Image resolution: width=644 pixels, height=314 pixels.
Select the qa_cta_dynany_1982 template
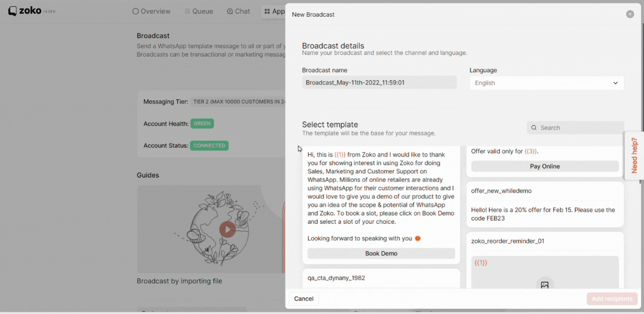click(381, 278)
